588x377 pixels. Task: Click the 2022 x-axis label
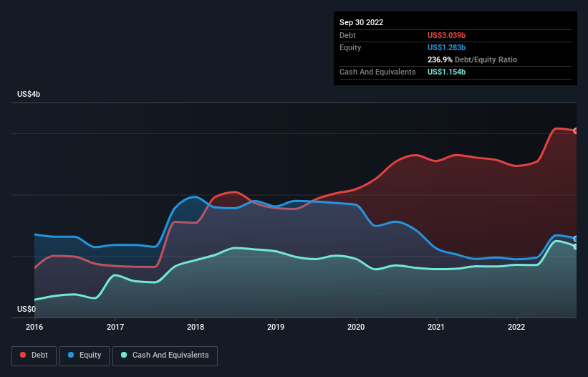(516, 327)
